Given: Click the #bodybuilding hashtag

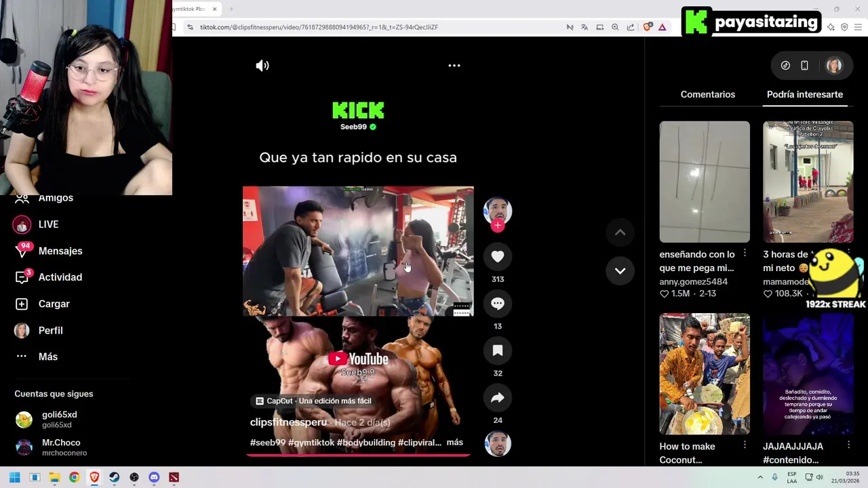Looking at the screenshot, I should coord(366,443).
